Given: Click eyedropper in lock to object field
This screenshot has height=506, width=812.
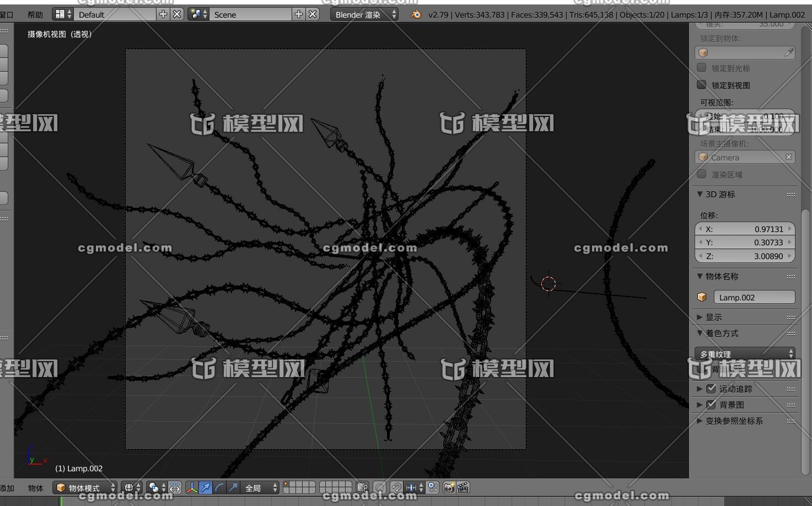Looking at the screenshot, I should [x=789, y=52].
